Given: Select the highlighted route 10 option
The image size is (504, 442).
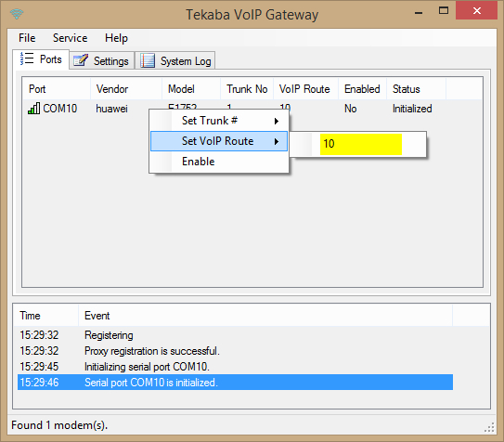Looking at the screenshot, I should pos(361,144).
